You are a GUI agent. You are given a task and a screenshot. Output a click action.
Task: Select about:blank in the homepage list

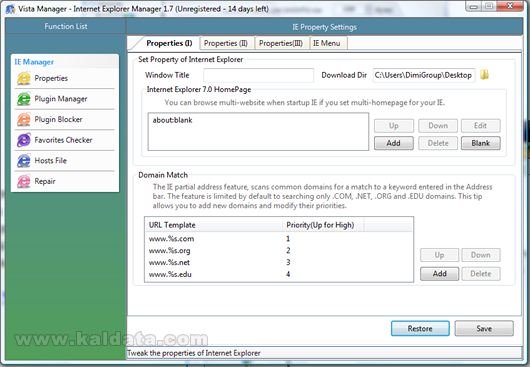(172, 120)
